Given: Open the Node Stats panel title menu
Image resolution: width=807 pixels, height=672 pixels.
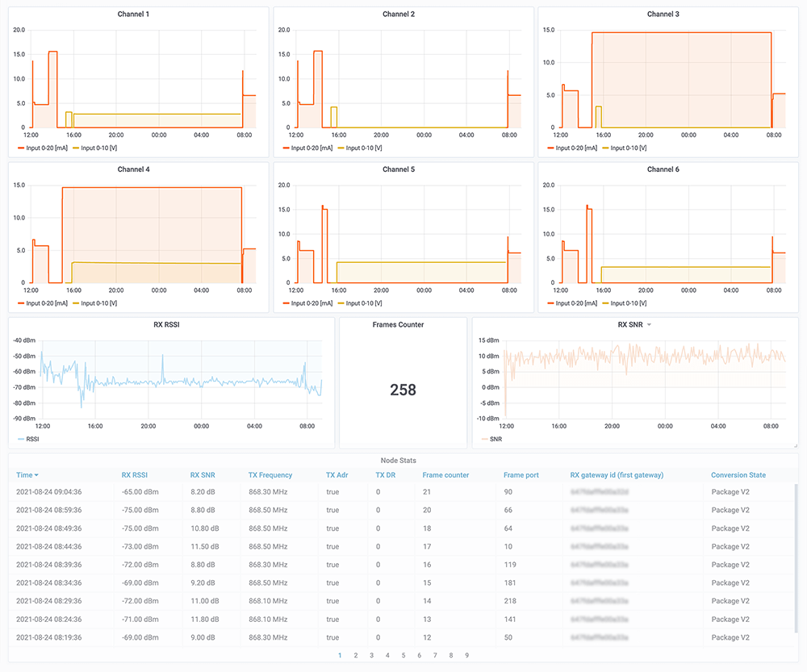Looking at the screenshot, I should click(399, 461).
